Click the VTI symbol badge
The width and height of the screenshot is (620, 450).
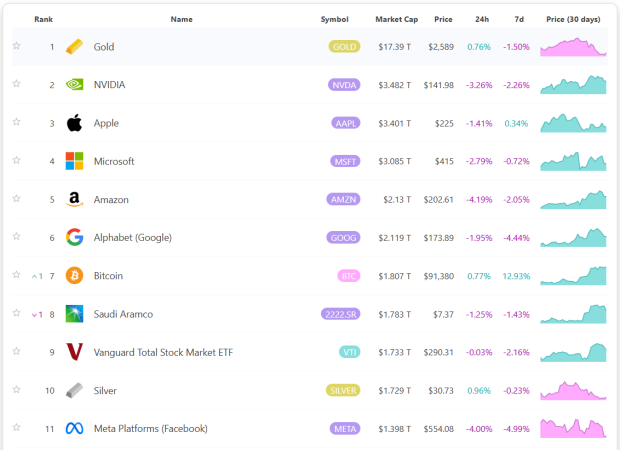coord(350,352)
